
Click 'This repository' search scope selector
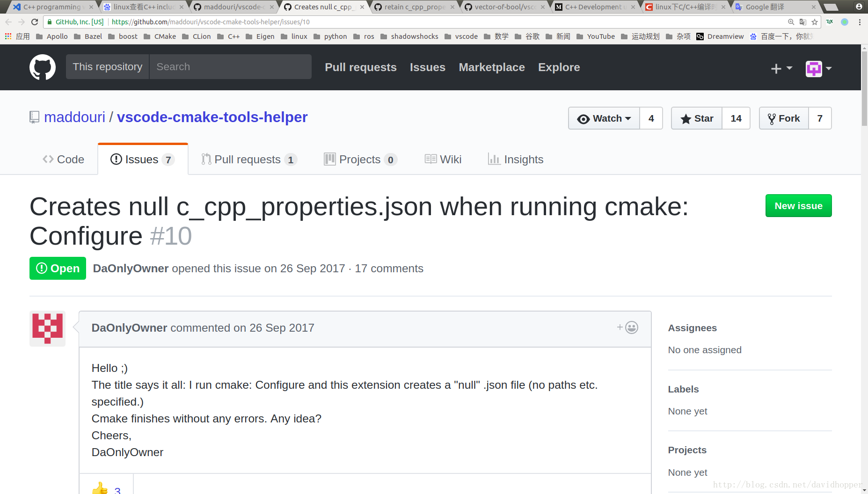tap(108, 66)
